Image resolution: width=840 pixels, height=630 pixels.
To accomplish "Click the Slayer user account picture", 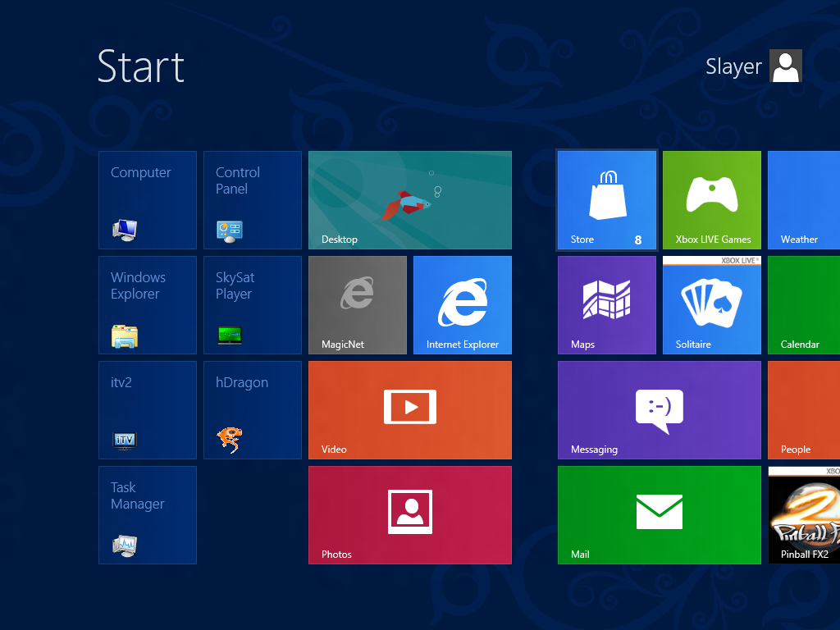I will [785, 66].
